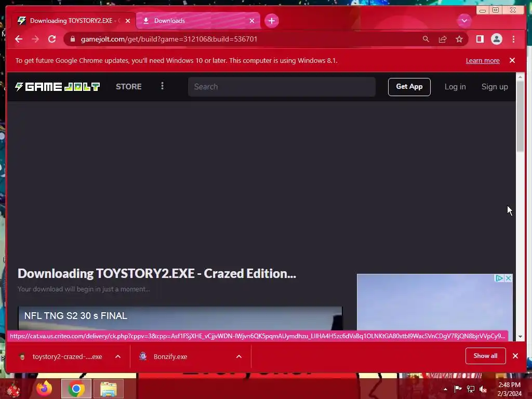
Task: Click the scroll up arrow
Action: [520, 77]
